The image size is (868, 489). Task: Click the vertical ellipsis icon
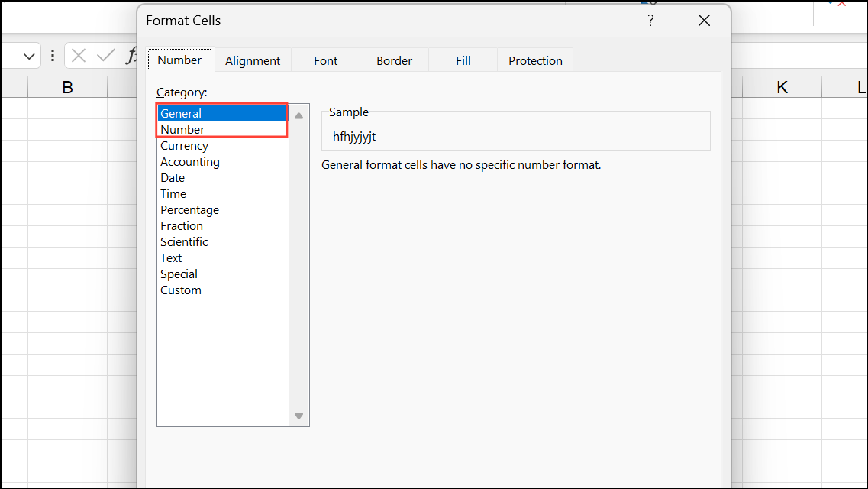[x=52, y=55]
